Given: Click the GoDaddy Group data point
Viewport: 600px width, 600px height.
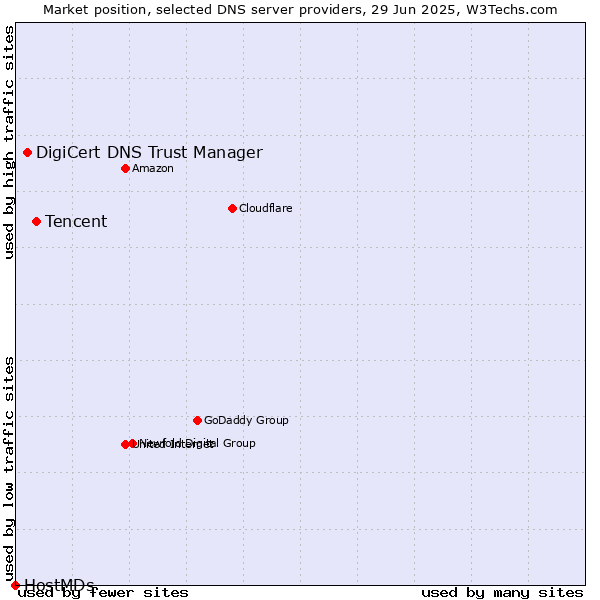Looking at the screenshot, I should click(197, 421).
